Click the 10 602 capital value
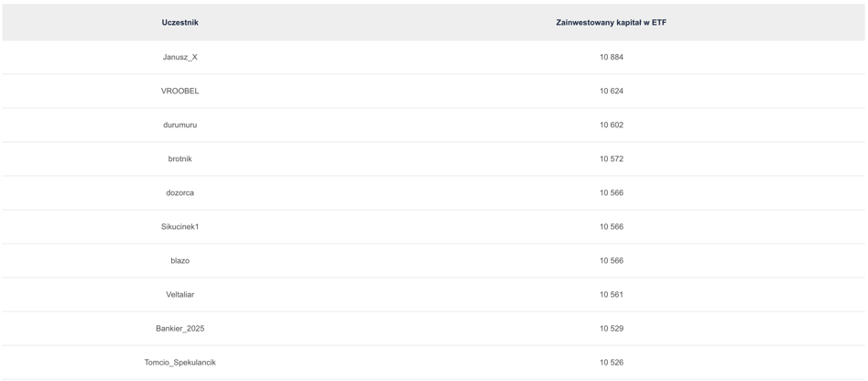This screenshot has height=381, width=868. [x=611, y=125]
